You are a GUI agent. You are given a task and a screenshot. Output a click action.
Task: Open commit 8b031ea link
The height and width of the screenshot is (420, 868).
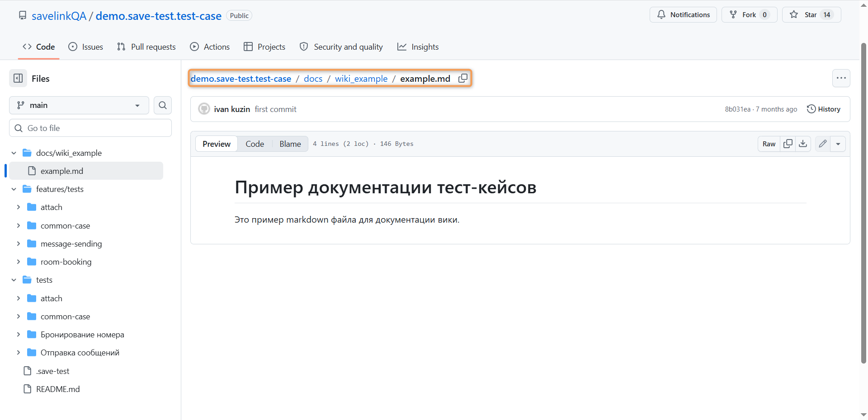pyautogui.click(x=737, y=109)
